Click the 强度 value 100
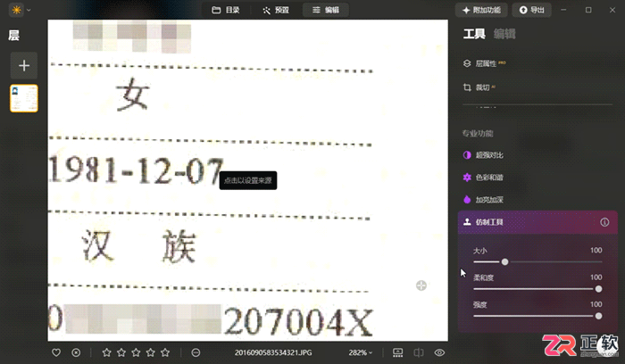This screenshot has height=364, width=625. tap(596, 304)
